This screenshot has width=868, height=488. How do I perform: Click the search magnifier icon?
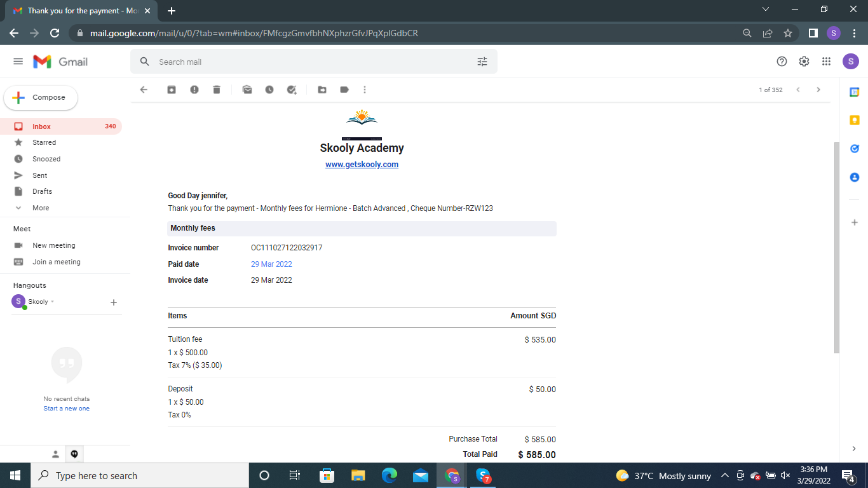145,62
